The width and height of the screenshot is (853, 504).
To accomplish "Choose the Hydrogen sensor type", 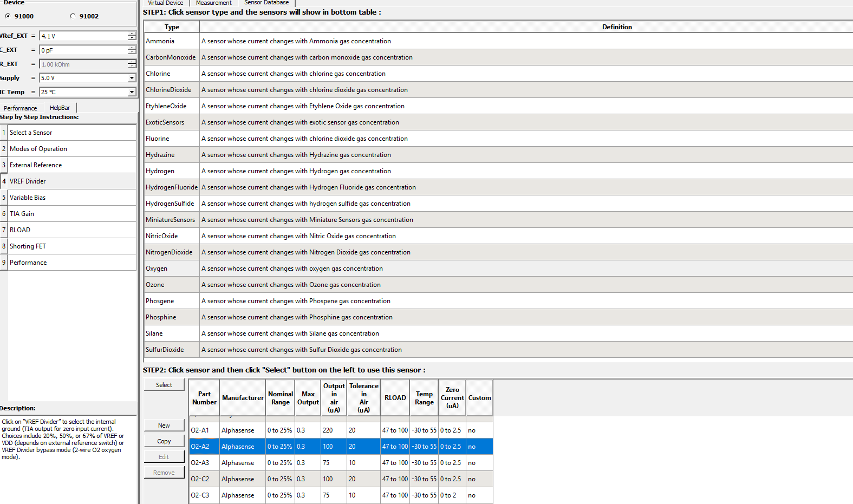I will (172, 171).
